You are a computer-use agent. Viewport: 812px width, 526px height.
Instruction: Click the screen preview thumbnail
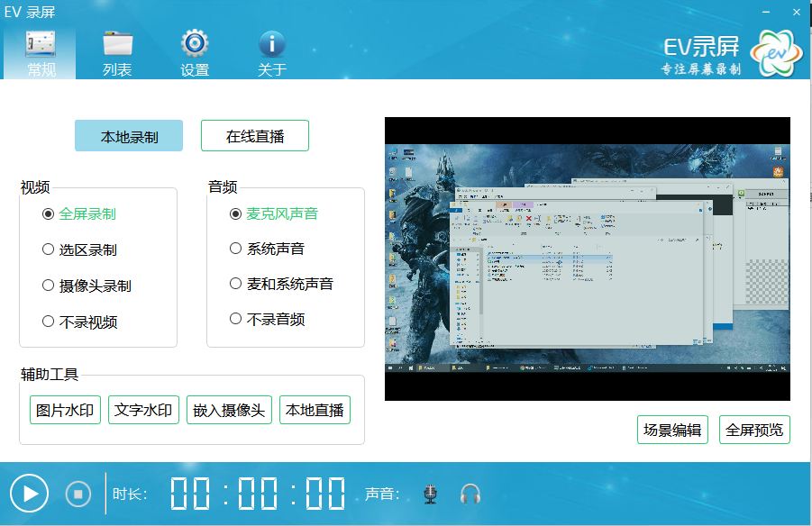click(588, 258)
